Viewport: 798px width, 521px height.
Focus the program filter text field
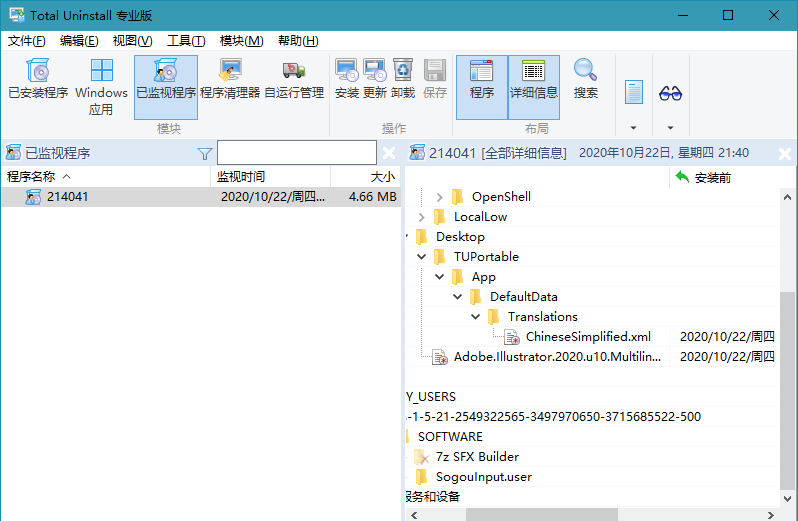(x=297, y=153)
